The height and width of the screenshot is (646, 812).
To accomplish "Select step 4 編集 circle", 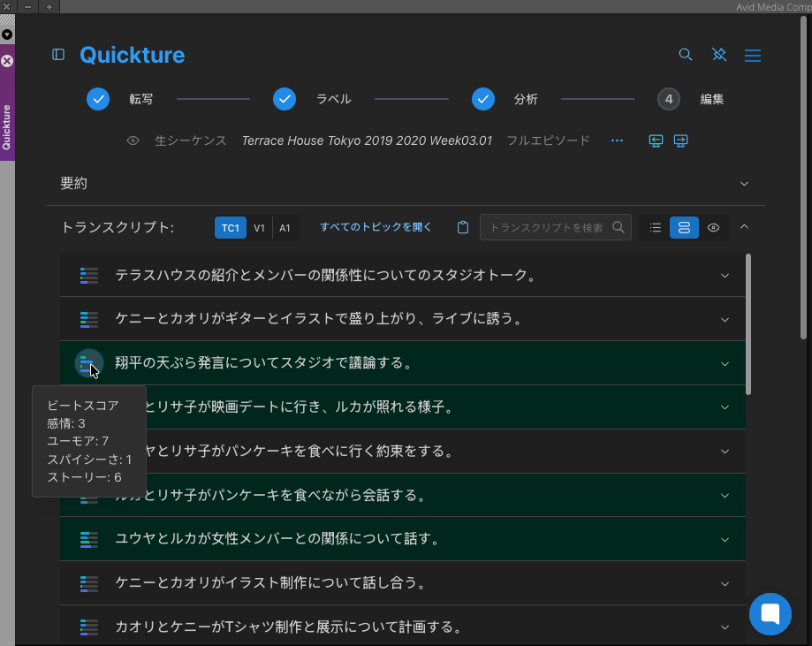I will [x=669, y=99].
